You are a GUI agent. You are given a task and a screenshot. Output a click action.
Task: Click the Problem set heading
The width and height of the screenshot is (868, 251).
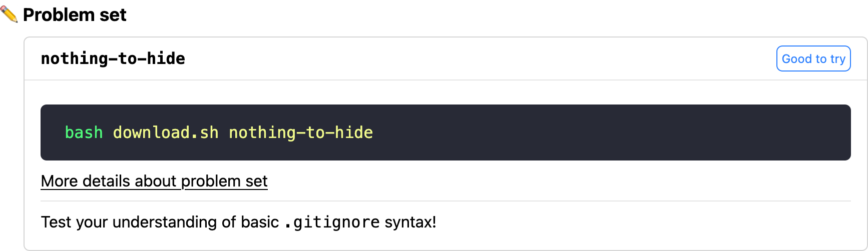click(75, 15)
